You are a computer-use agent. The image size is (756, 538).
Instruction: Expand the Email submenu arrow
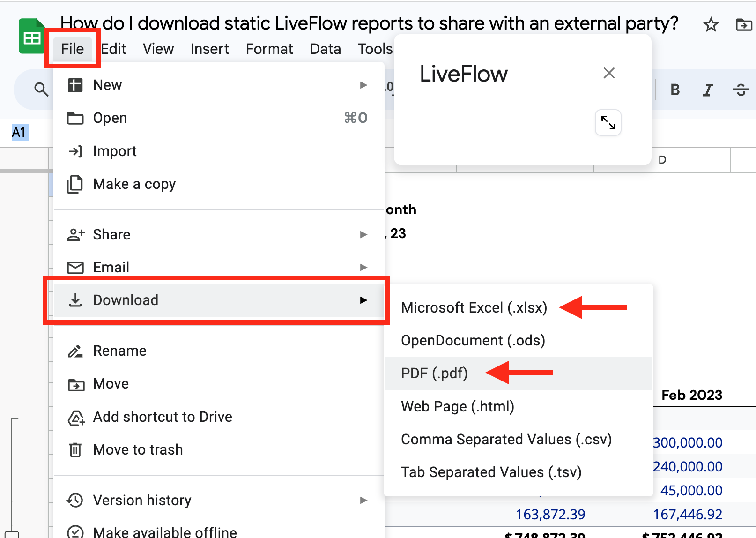coord(363,267)
